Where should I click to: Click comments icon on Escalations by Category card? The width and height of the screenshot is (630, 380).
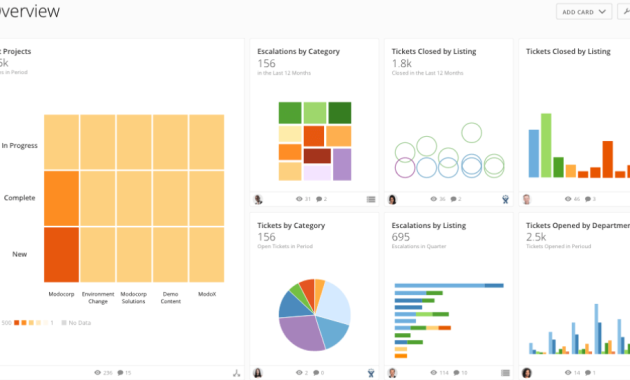(x=319, y=199)
